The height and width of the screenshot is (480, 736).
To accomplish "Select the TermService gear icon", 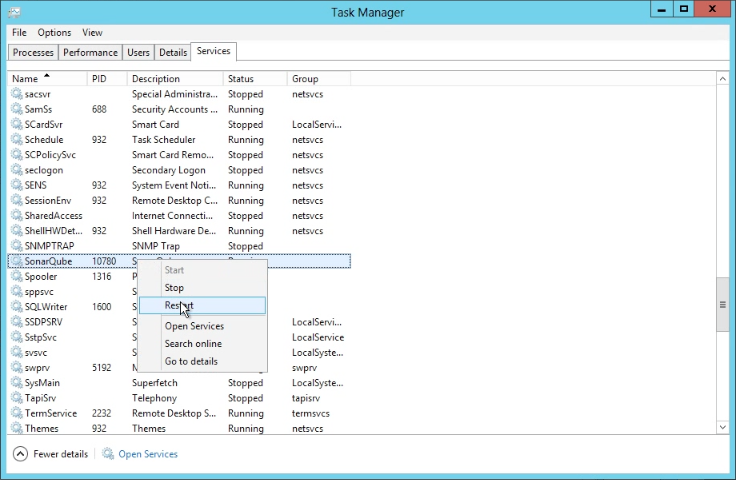I will [17, 413].
